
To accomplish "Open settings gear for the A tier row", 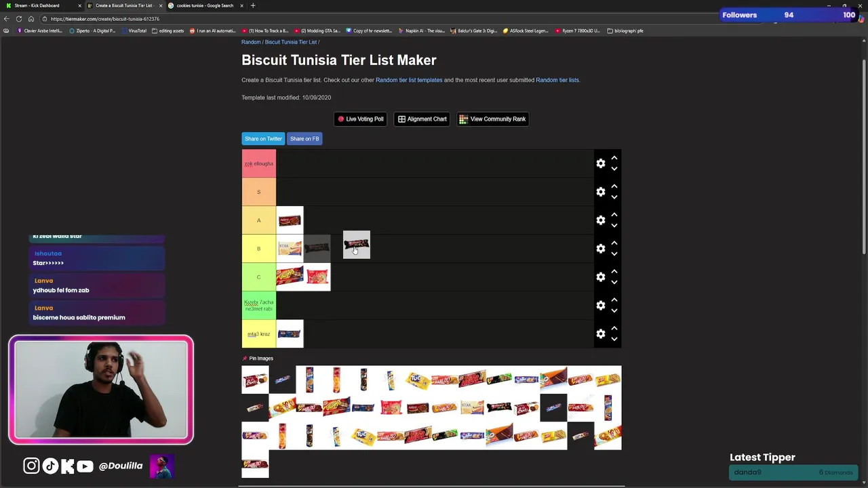I will click(x=601, y=220).
